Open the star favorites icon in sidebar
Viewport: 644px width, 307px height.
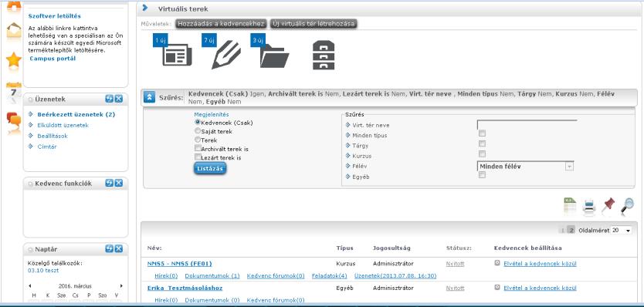point(14,60)
